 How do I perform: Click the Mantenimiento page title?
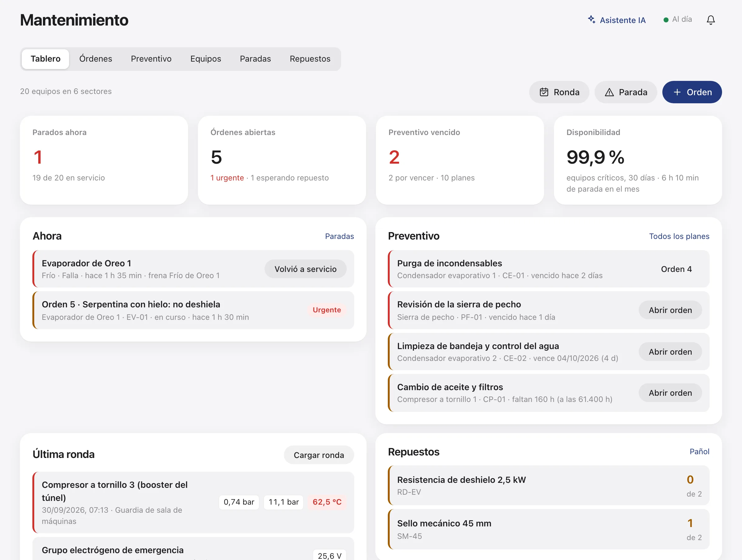[74, 20]
